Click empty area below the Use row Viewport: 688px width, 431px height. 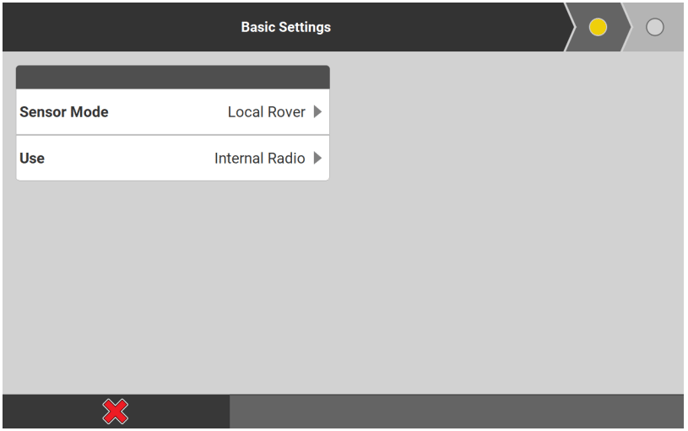tap(172, 280)
